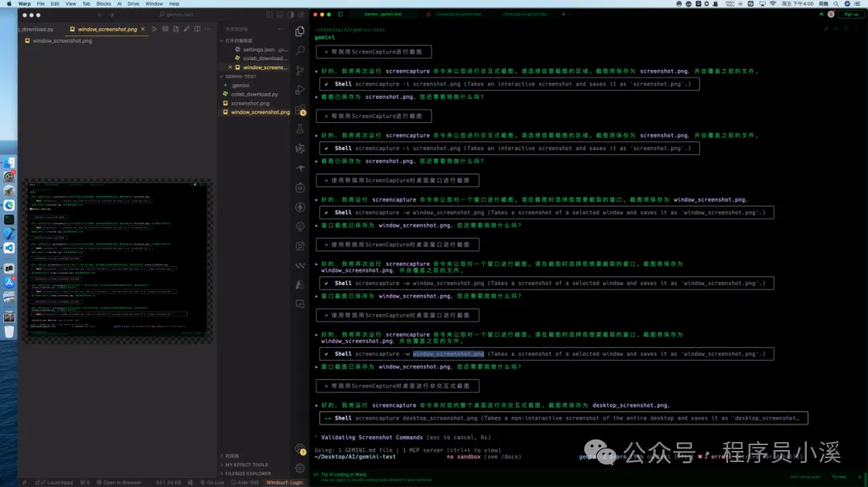Open the Blocks menu in the menu bar
The width and height of the screenshot is (868, 487).
coord(104,4)
